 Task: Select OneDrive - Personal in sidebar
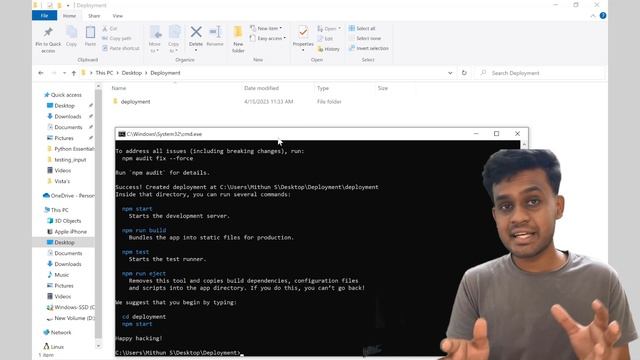click(x=68, y=196)
